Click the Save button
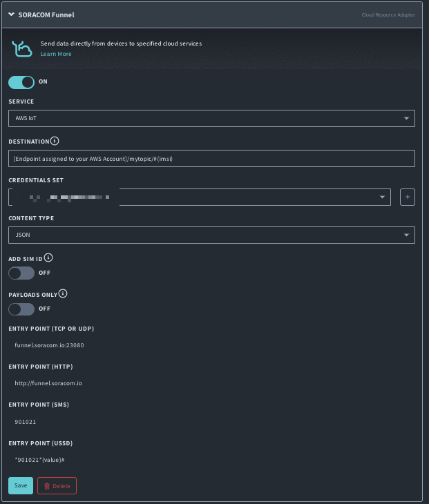 pos(21,485)
